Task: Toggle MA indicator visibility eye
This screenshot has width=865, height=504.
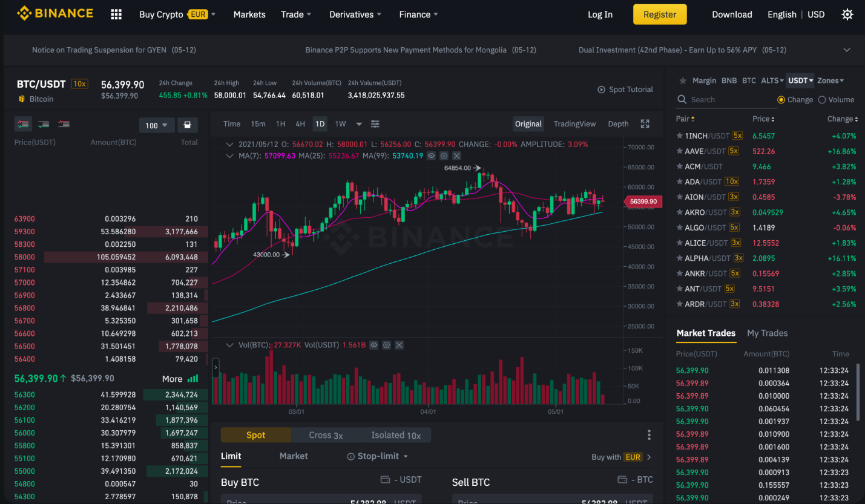Action: [431, 155]
